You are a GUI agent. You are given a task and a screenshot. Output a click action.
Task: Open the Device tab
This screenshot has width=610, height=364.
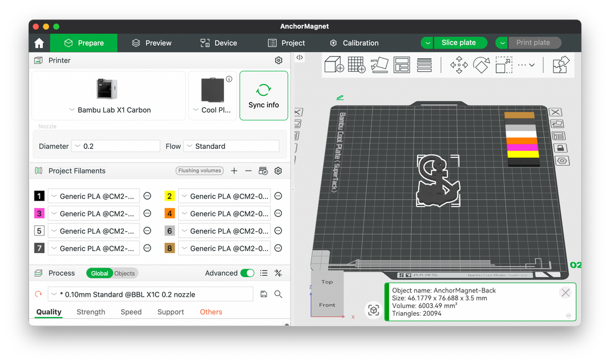click(x=218, y=43)
